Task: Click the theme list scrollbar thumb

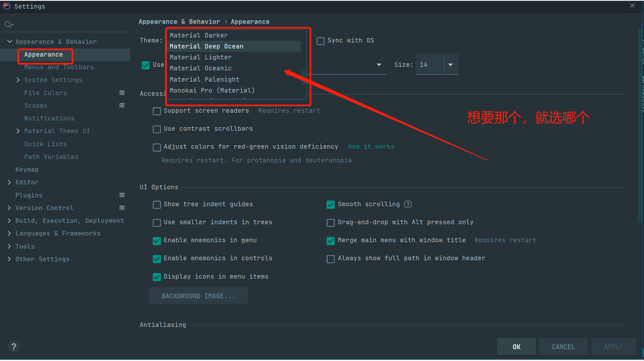Action: tap(304, 77)
